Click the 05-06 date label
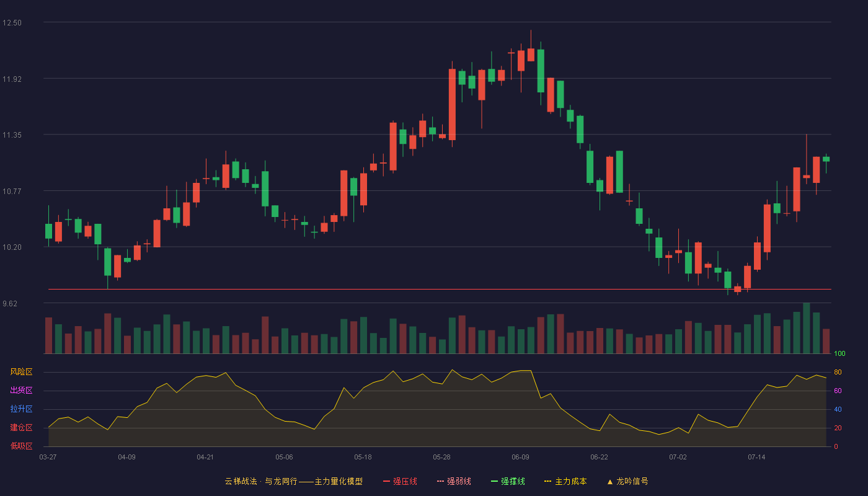The image size is (868, 496). 284,457
